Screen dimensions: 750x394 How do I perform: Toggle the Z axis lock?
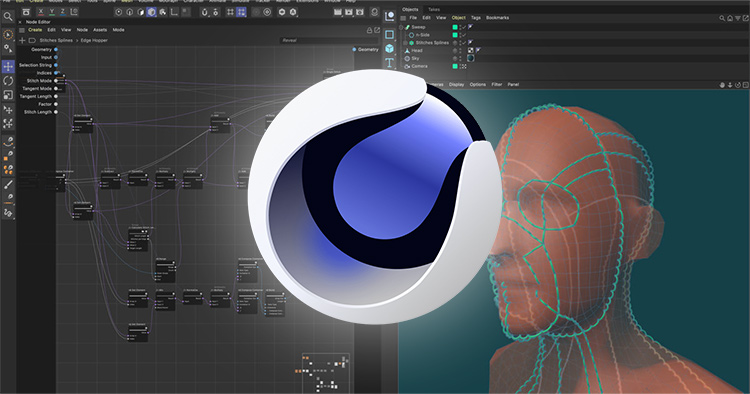click(x=63, y=11)
